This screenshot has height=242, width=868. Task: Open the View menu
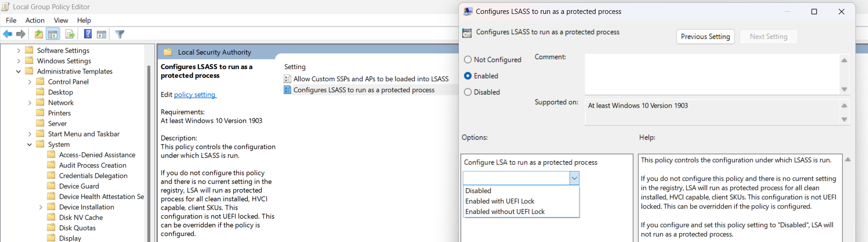click(61, 20)
